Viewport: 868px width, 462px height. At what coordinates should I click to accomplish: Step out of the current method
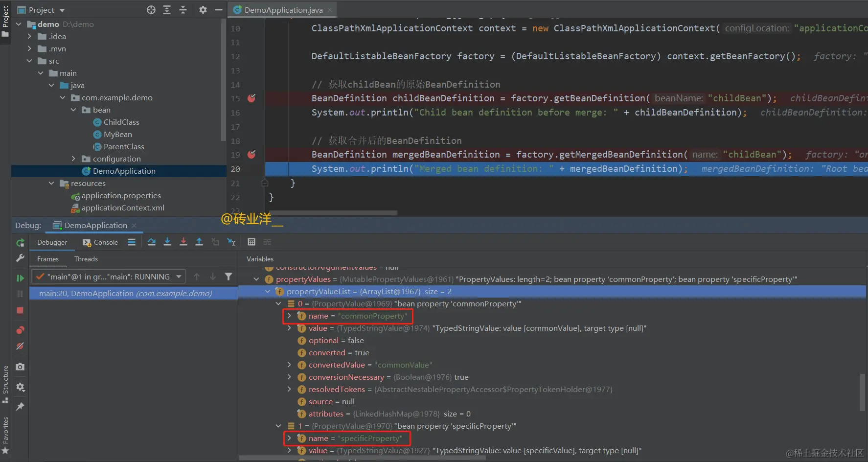pyautogui.click(x=199, y=242)
